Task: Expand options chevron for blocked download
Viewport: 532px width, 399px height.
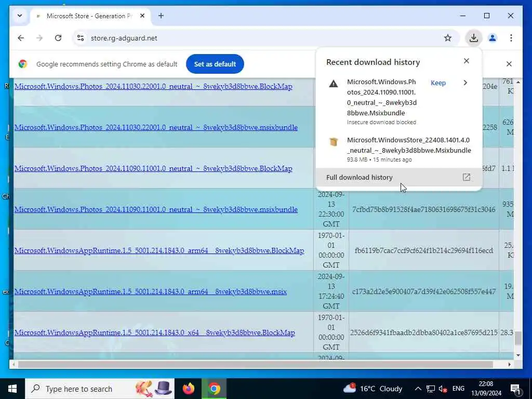Action: click(465, 83)
